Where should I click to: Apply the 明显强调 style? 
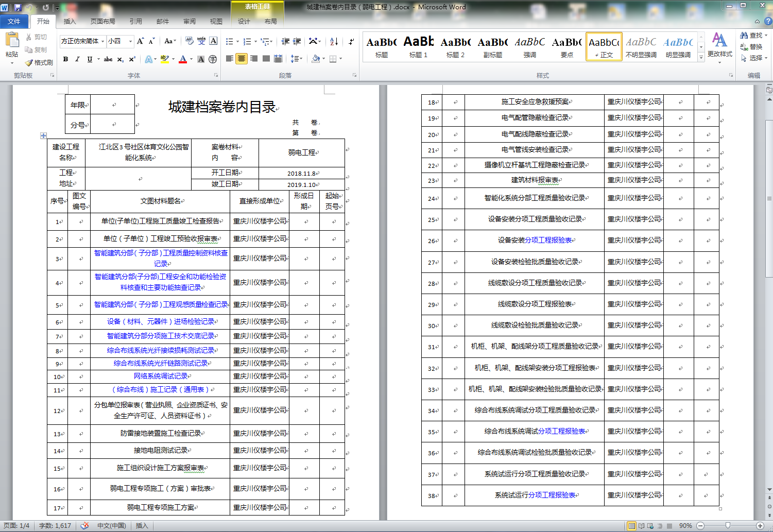click(678, 46)
